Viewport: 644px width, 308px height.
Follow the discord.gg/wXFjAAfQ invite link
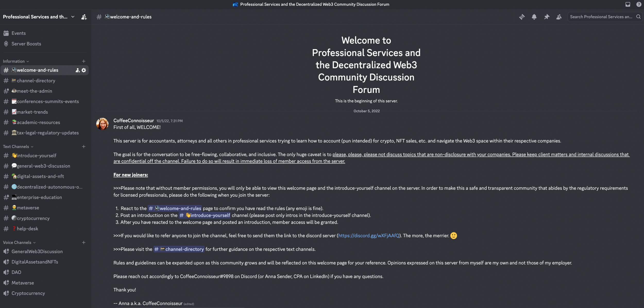(369, 236)
